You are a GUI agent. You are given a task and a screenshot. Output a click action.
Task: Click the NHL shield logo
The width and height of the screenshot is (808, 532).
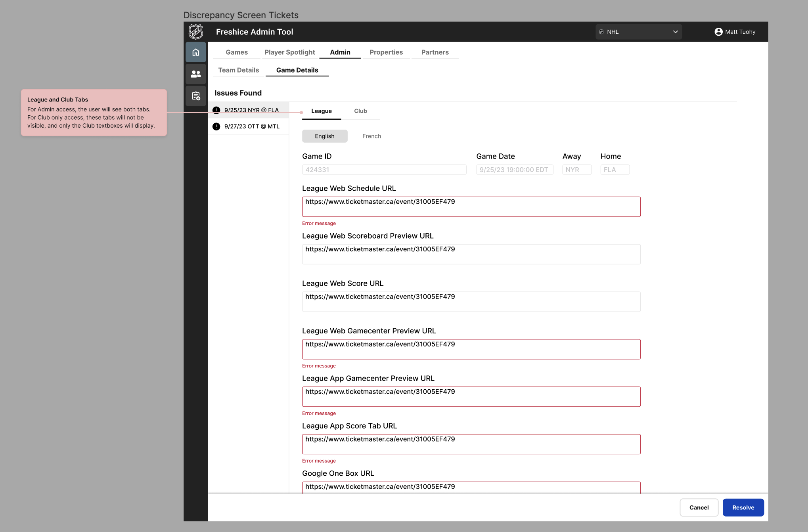point(196,32)
